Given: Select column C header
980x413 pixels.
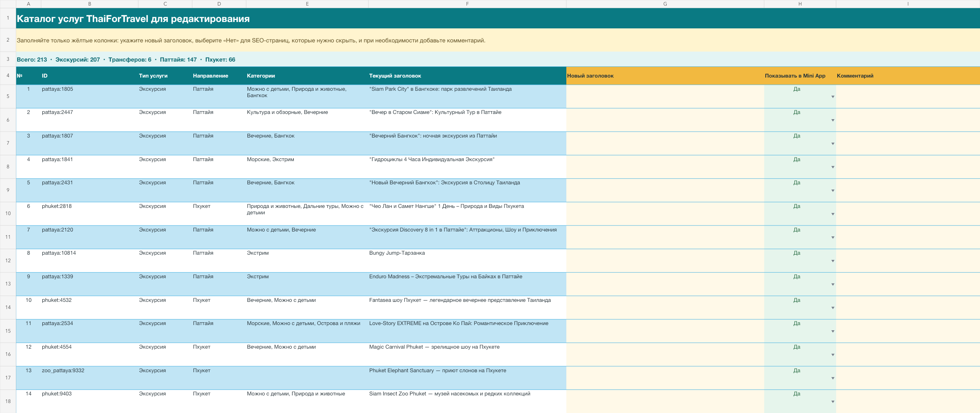Looking at the screenshot, I should pyautogui.click(x=165, y=4).
